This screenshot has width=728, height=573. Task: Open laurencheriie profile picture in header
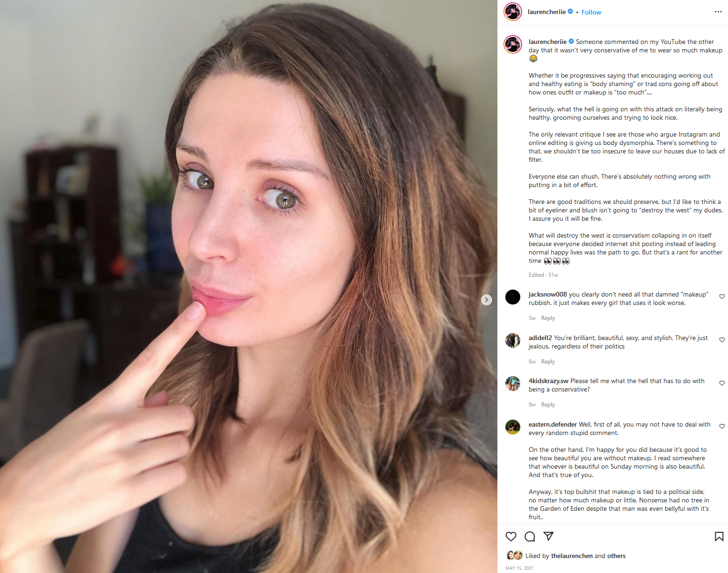(x=513, y=12)
